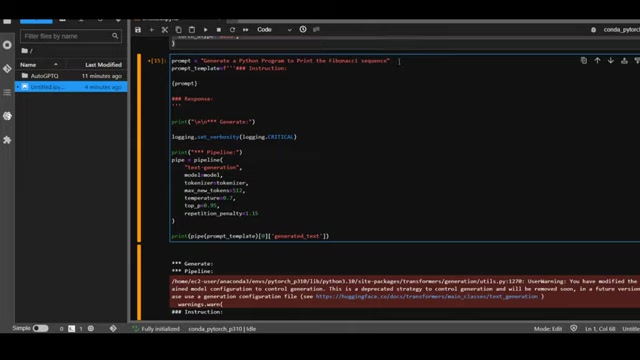Cut the selected cell using the scissors icon
640x360 pixels.
165,30
